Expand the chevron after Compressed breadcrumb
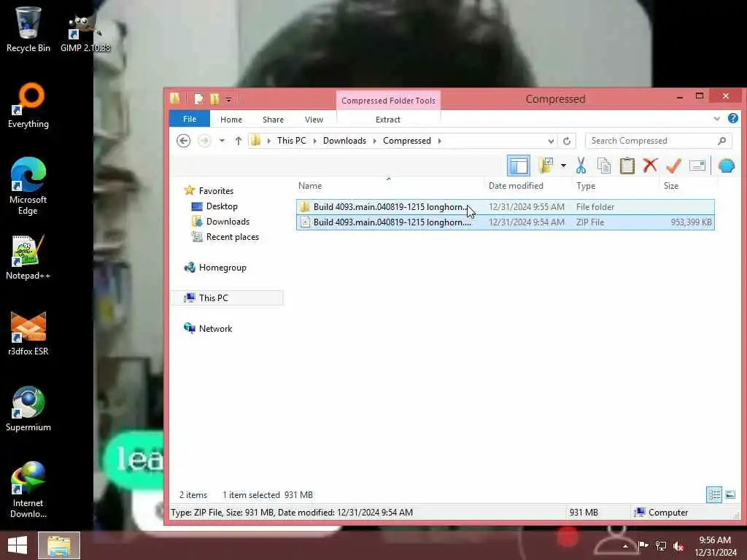This screenshot has height=560, width=747. coord(439,141)
